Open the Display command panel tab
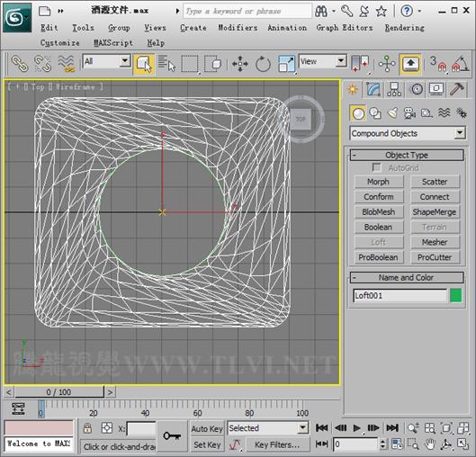The width and height of the screenshot is (476, 457). (x=436, y=89)
